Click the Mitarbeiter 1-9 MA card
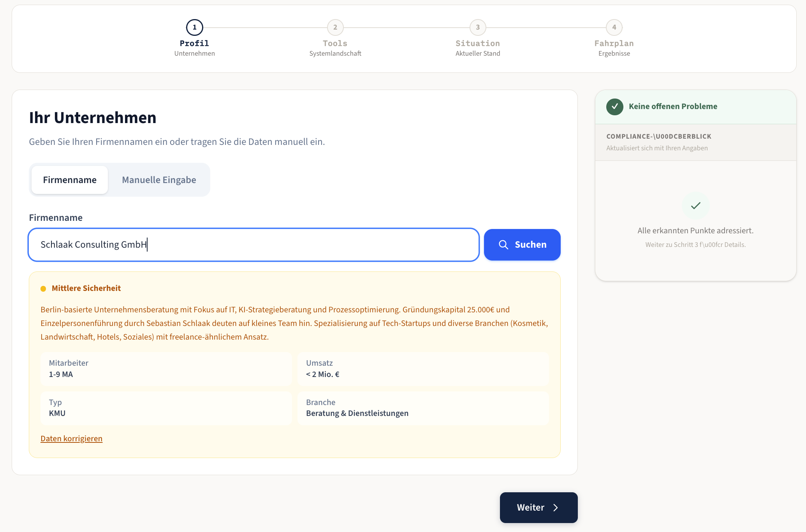806x532 pixels. (x=166, y=368)
